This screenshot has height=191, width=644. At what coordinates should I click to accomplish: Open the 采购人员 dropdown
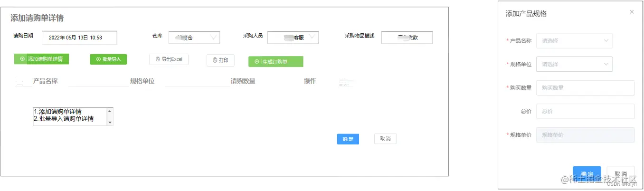[293, 38]
